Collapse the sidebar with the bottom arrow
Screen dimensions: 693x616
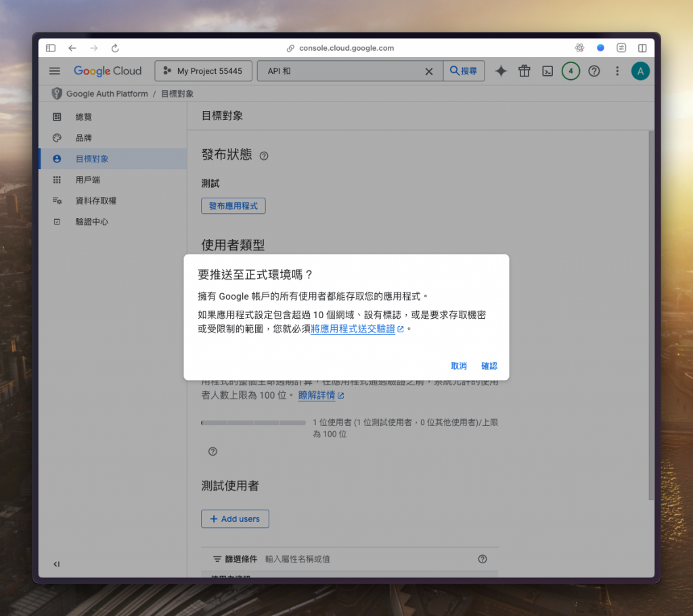(x=57, y=564)
